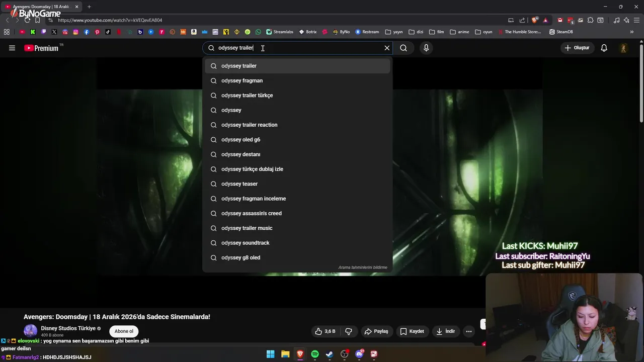Open Discord from the taskbar
This screenshot has width=644, height=362.
(359, 354)
